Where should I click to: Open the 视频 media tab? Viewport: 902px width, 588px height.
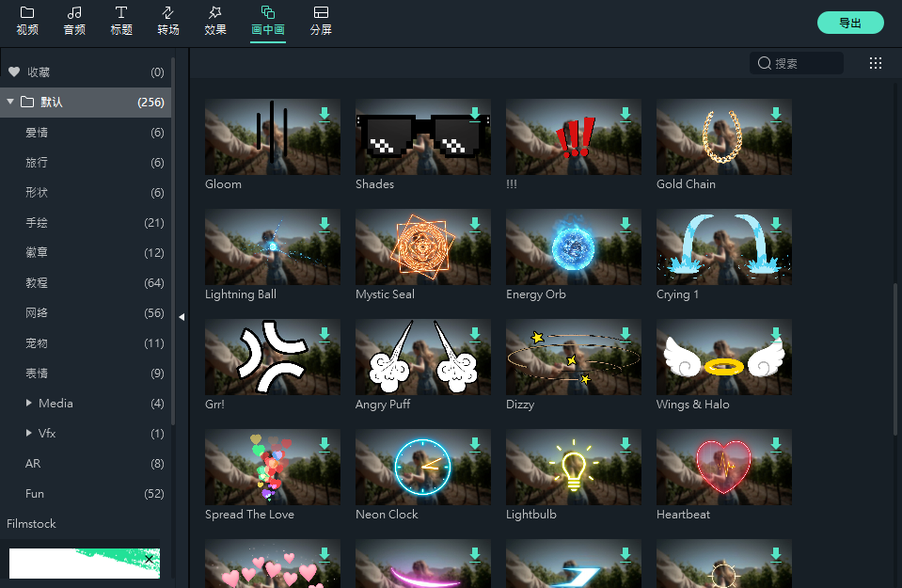(27, 22)
